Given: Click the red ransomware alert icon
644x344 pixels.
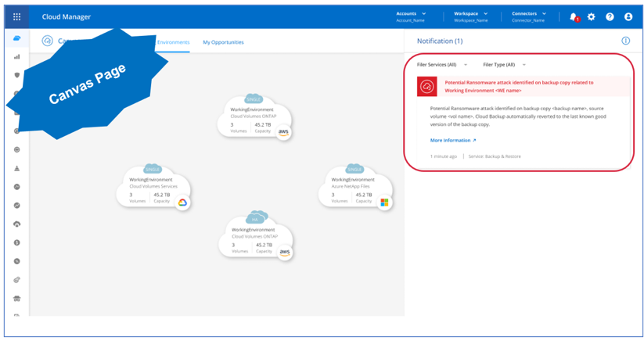Looking at the screenshot, I should 427,87.
